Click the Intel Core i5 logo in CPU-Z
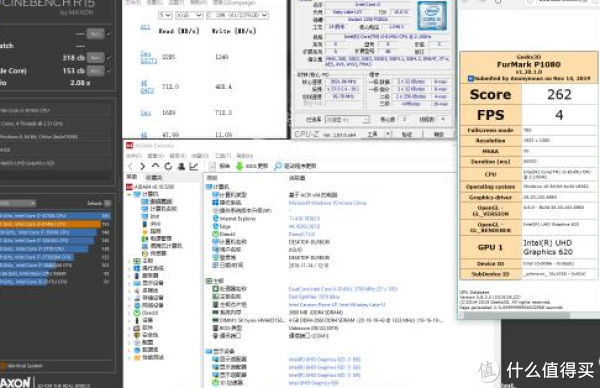 click(x=432, y=16)
